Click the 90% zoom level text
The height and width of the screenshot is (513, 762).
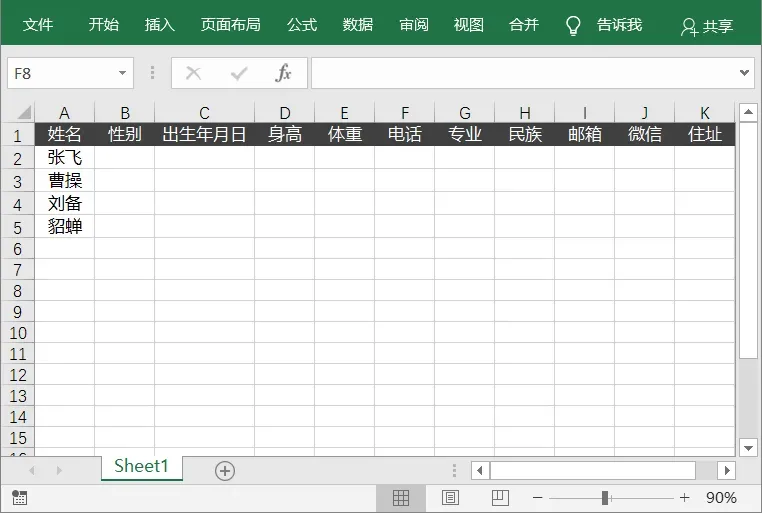(722, 498)
